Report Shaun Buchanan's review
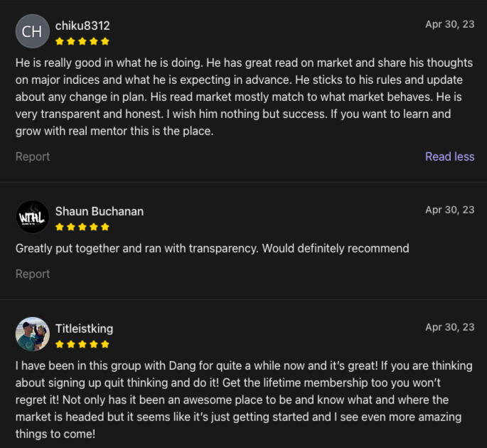Viewport: 487px width, 448px height. point(33,274)
